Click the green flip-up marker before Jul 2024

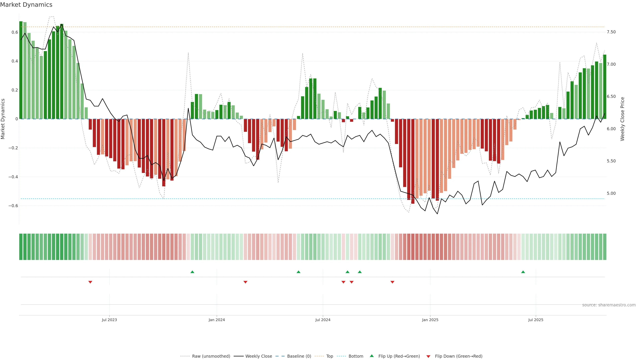click(298, 272)
